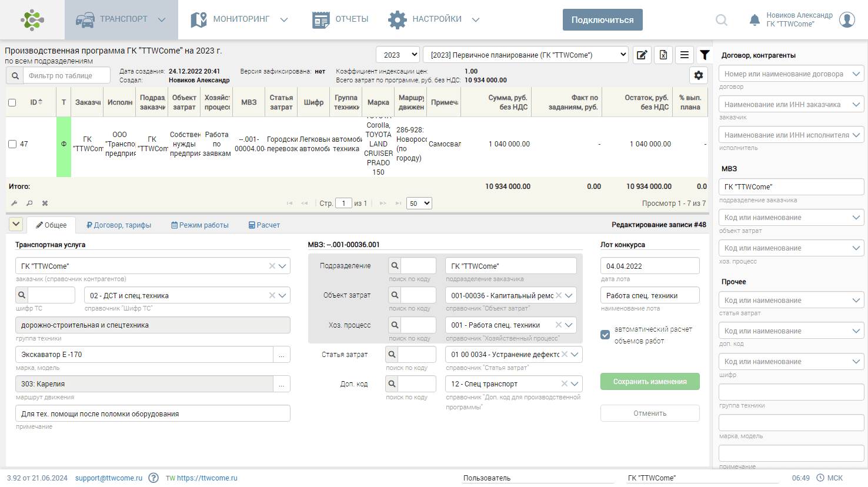Screen dimensions: 868x487
Task: Collapse the edit panel chevron
Action: [x=16, y=224]
